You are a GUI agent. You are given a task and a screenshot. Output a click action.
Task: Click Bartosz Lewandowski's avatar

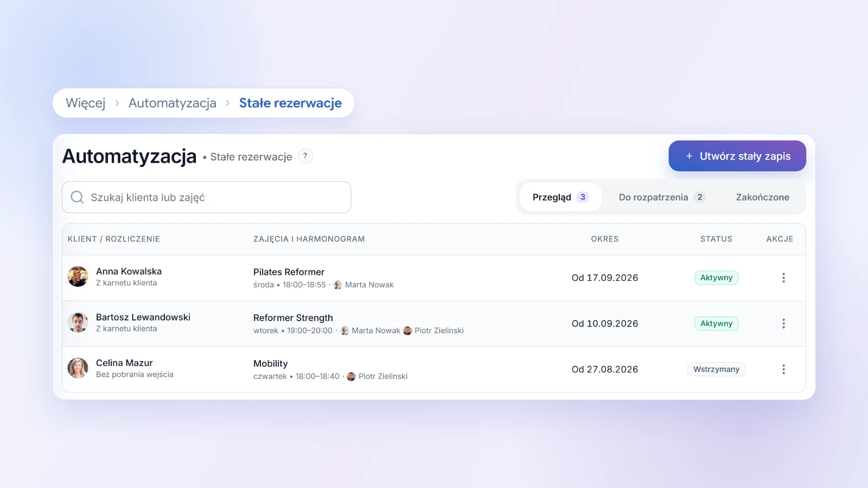click(78, 322)
